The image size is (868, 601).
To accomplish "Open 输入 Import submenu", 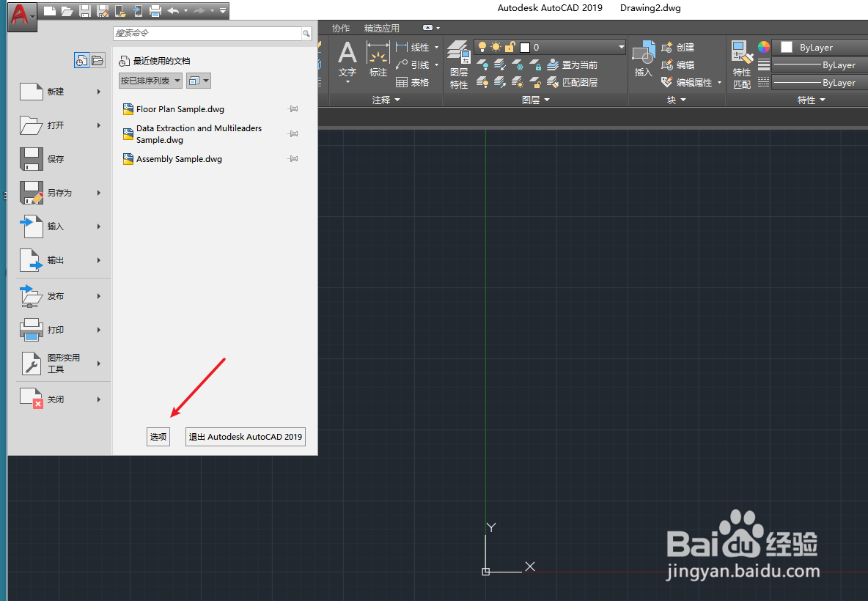I will pos(61,226).
